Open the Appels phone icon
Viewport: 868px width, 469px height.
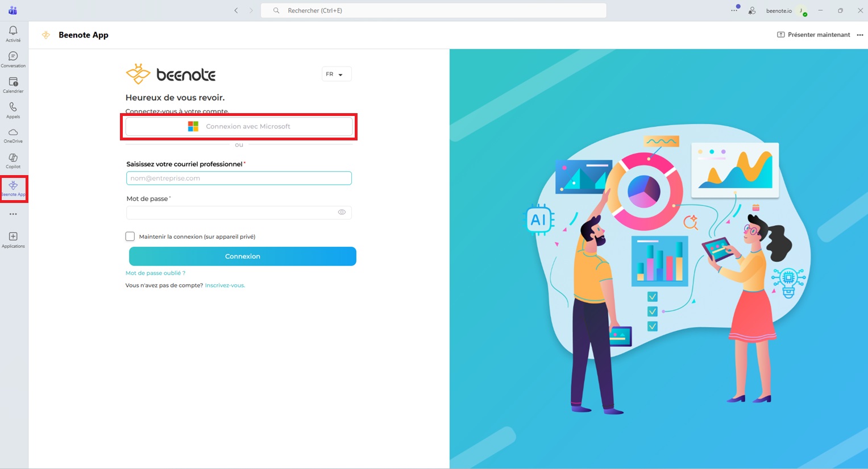(x=13, y=110)
